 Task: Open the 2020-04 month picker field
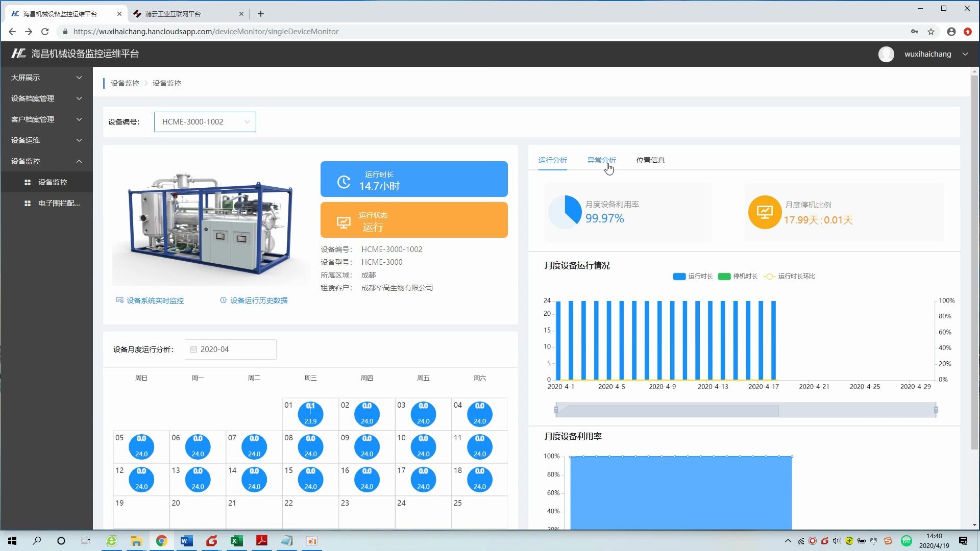(x=231, y=349)
